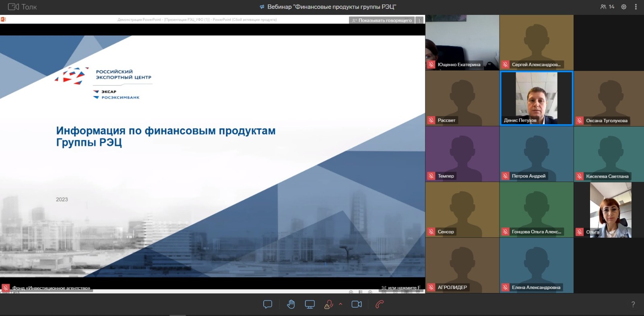Start screen sharing
The height and width of the screenshot is (316, 644).
pos(310,304)
